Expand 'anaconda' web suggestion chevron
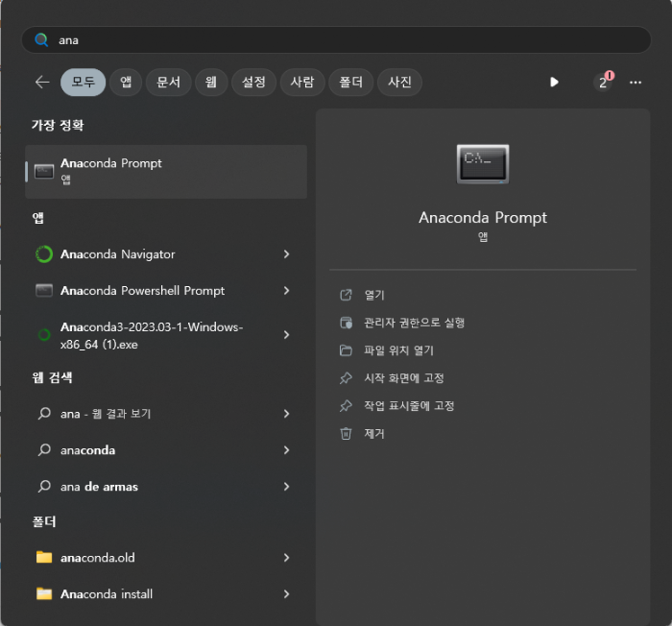672x626 pixels. click(x=286, y=449)
